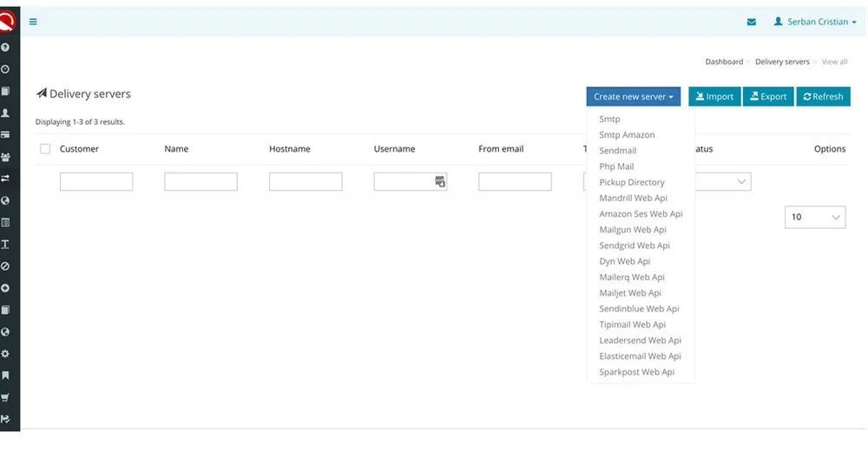Open the clock dashboard sidebar icon
Screen dimensions: 868x451
pyautogui.click(x=5, y=69)
